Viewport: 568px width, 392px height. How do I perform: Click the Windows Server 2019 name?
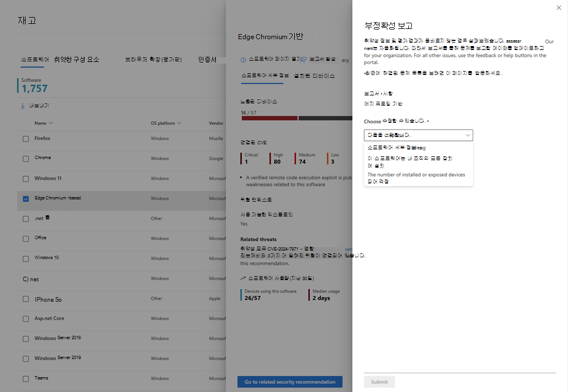pyautogui.click(x=57, y=358)
